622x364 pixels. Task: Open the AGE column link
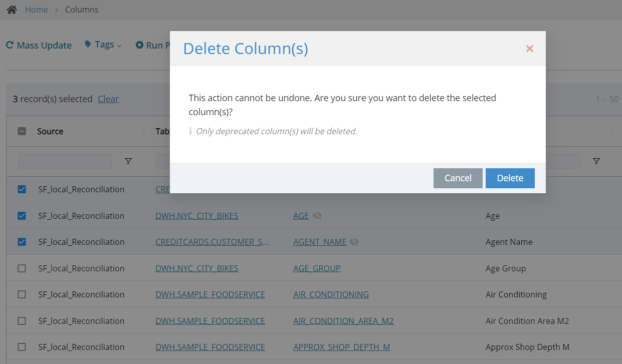click(301, 216)
